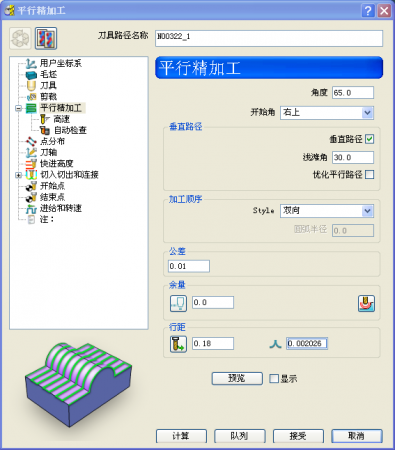The width and height of the screenshot is (395, 450).
Task: Select 进给和转速 tree entry
Action: (x=61, y=208)
